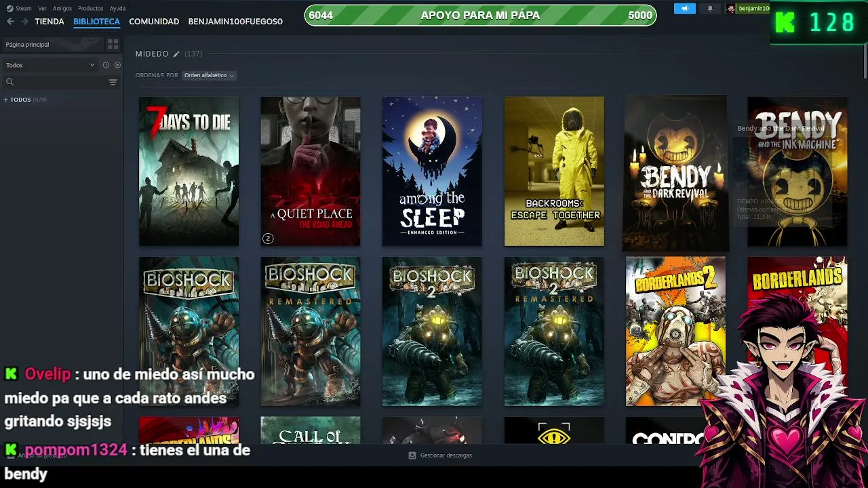Open the Ver menu
The height and width of the screenshot is (488, 868).
[x=43, y=8]
